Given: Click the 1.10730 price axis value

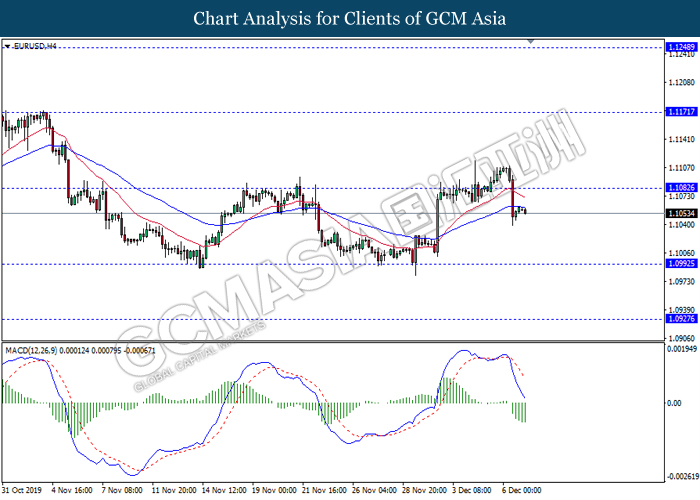Looking at the screenshot, I should pyautogui.click(x=682, y=196).
